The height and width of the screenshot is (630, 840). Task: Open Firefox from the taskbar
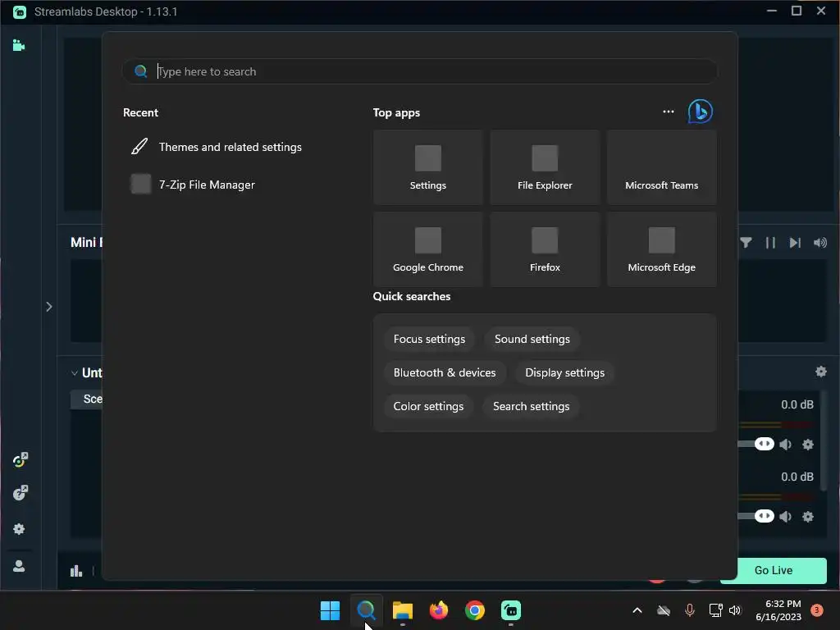[439, 610]
